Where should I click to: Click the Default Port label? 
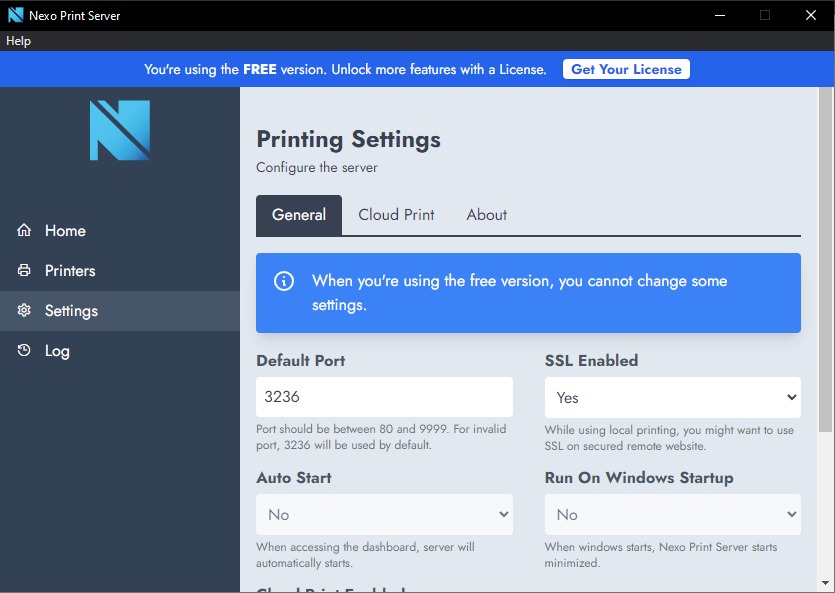(x=301, y=360)
